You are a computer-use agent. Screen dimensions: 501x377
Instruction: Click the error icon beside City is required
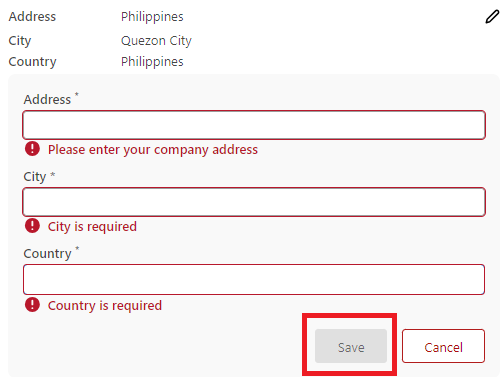[x=32, y=226]
